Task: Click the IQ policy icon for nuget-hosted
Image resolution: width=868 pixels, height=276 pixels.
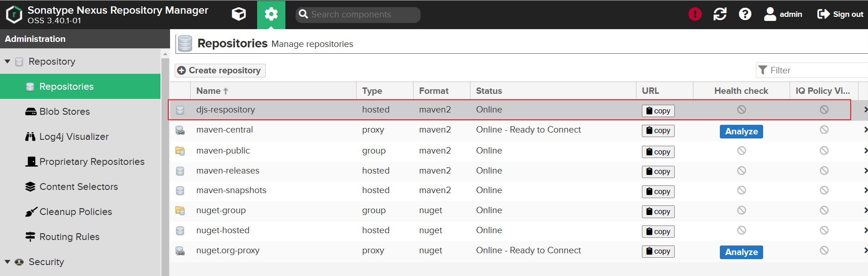Action: click(x=824, y=230)
